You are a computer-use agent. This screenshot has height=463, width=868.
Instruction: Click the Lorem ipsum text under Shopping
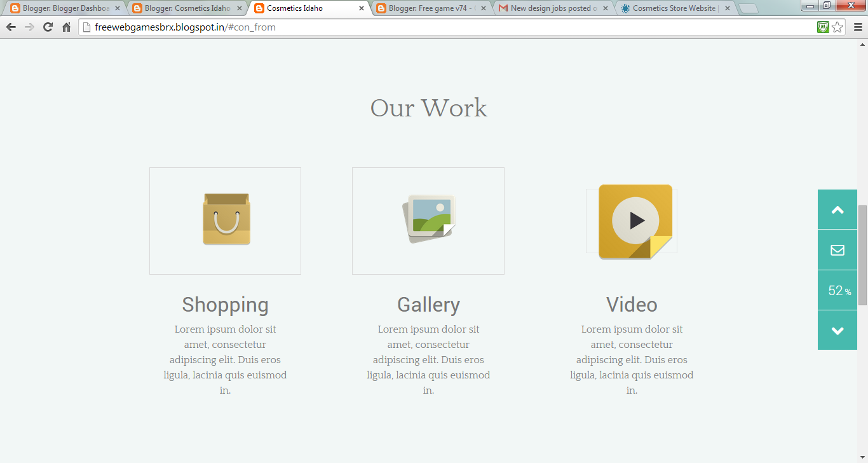[x=225, y=360]
